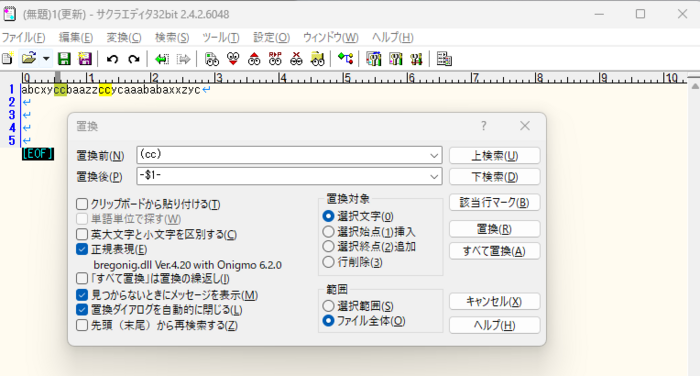Open outline analysis tree icon
700x376 pixels.
[346, 58]
